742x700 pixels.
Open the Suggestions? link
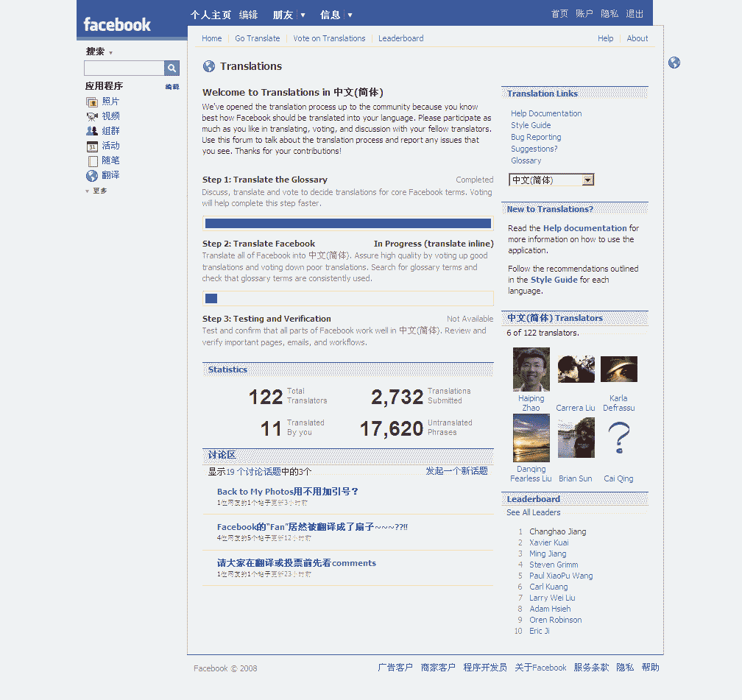pos(534,149)
